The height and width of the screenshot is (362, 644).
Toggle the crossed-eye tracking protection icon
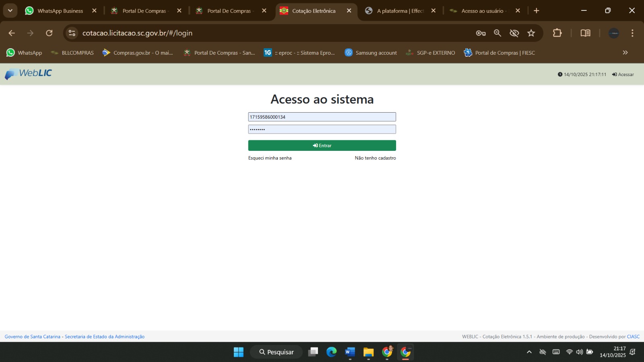pos(514,33)
